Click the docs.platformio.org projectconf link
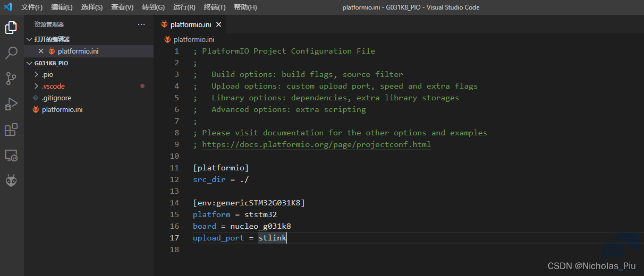The width and height of the screenshot is (644, 276). 317,144
